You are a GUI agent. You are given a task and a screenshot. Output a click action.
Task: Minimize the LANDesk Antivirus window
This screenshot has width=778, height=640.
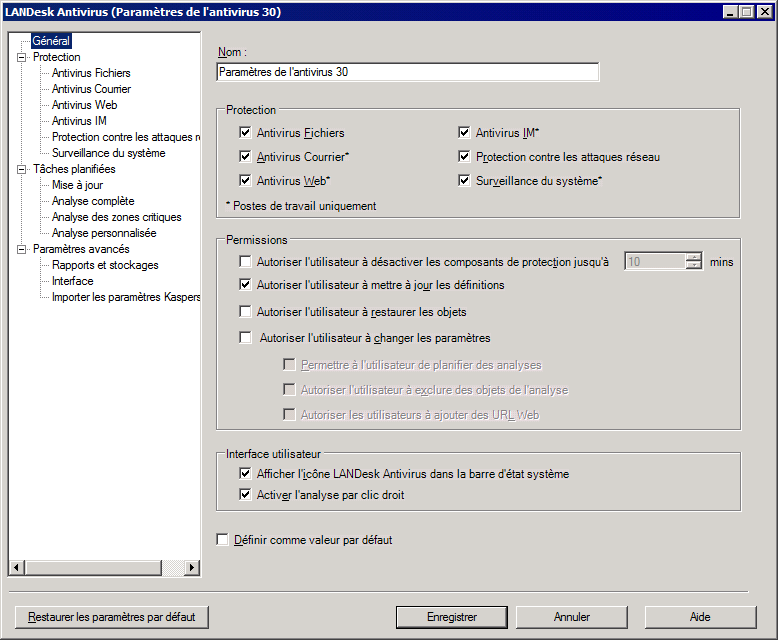[x=730, y=12]
